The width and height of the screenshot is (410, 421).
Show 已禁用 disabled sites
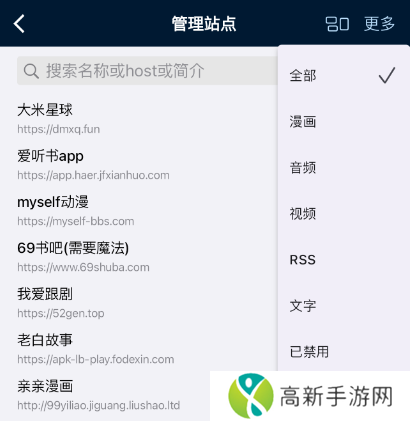pos(343,352)
